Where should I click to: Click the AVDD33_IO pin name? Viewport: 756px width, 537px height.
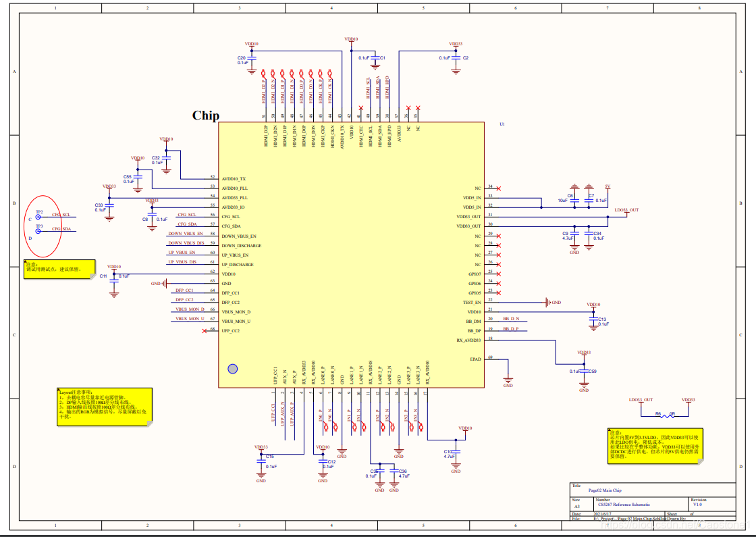(234, 207)
